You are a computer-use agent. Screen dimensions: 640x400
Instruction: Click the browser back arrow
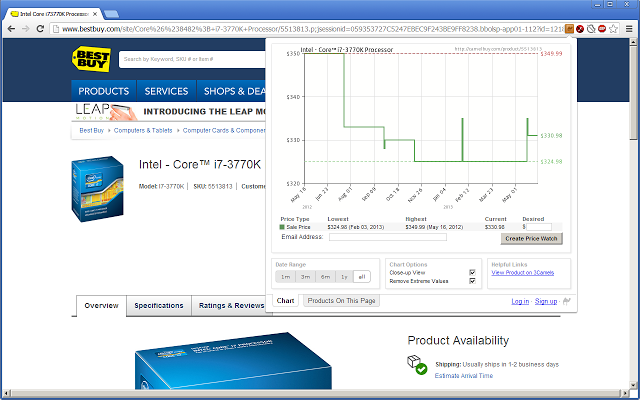point(11,29)
